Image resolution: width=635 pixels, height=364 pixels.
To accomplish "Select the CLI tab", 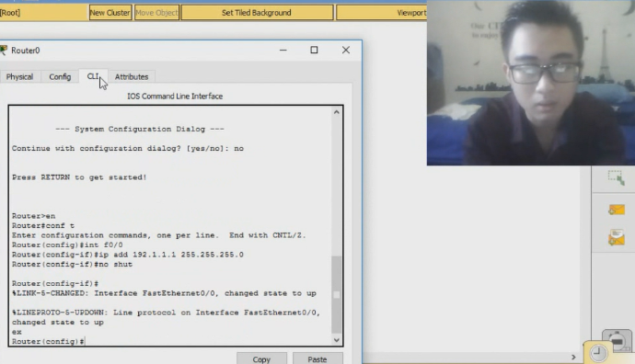I will pos(93,76).
